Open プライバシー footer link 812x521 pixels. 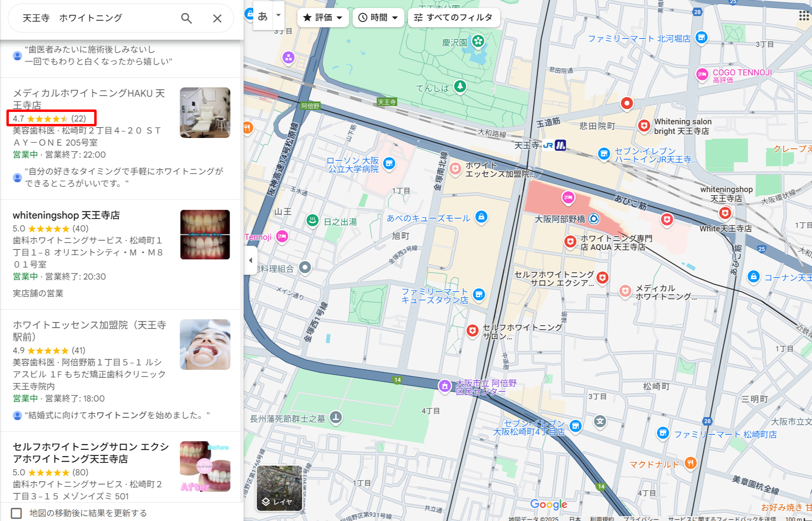[x=640, y=518]
